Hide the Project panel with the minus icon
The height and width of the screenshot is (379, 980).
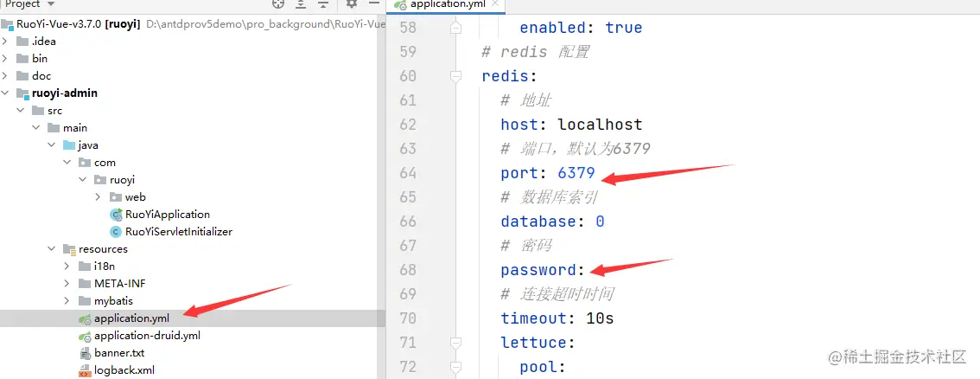click(373, 3)
